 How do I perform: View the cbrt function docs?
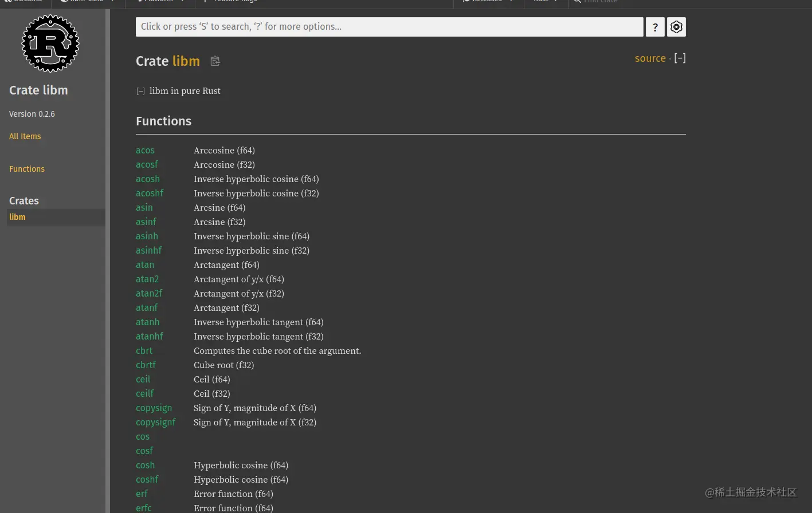pos(144,350)
